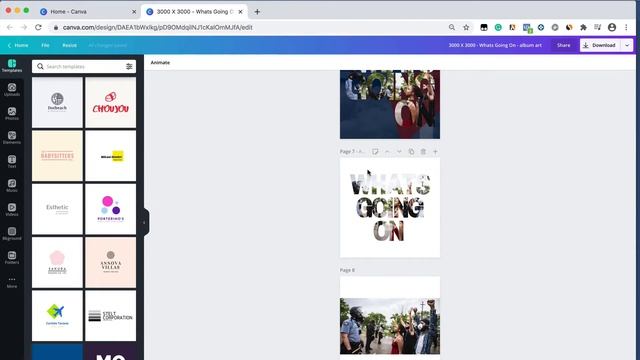640x360 pixels.
Task: Delete Page 7 with trash icon
Action: [423, 151]
